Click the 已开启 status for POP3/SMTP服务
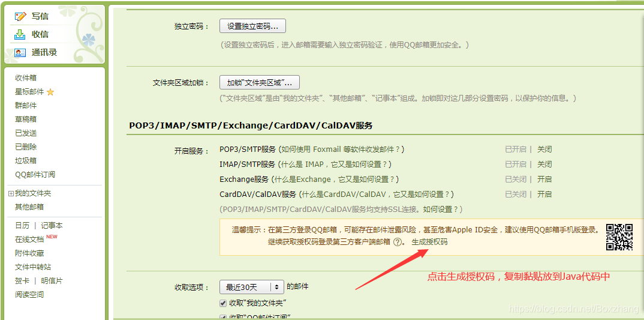This screenshot has height=320, width=644. coord(516,149)
